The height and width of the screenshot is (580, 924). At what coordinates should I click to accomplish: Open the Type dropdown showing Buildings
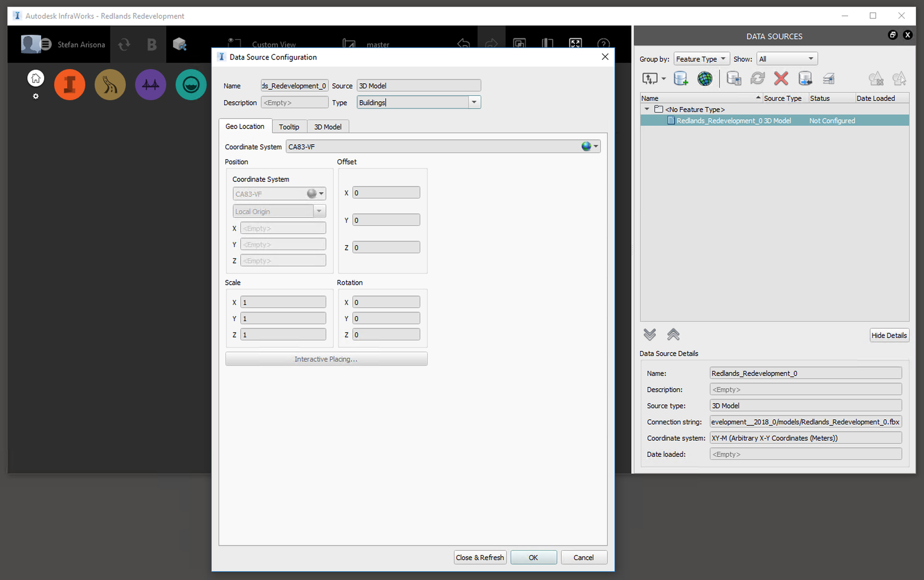(x=474, y=102)
